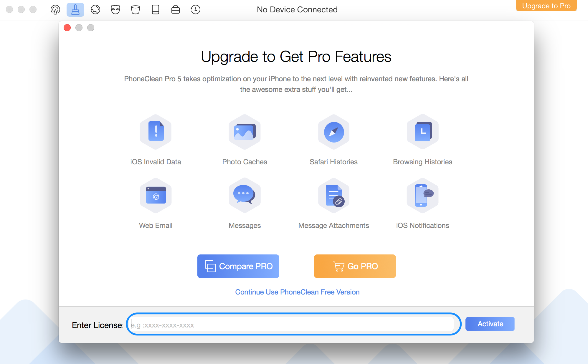The width and height of the screenshot is (588, 364).
Task: Click the history/restore toolbar icon
Action: pyautogui.click(x=195, y=9)
